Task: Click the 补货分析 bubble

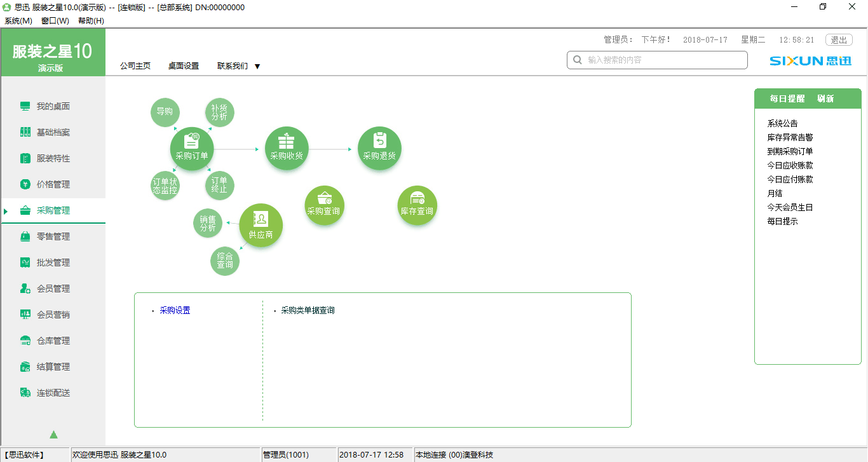Action: (220, 112)
